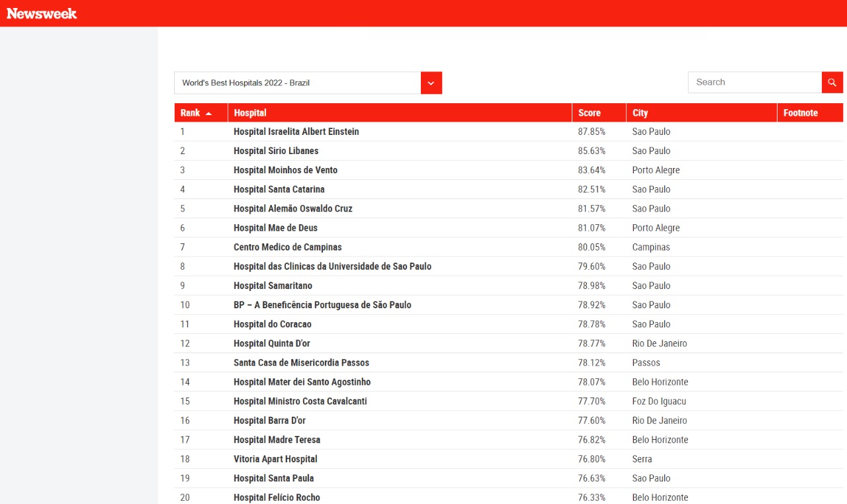Click the 77.60% score cell
The image size is (847, 504).
[x=592, y=420]
